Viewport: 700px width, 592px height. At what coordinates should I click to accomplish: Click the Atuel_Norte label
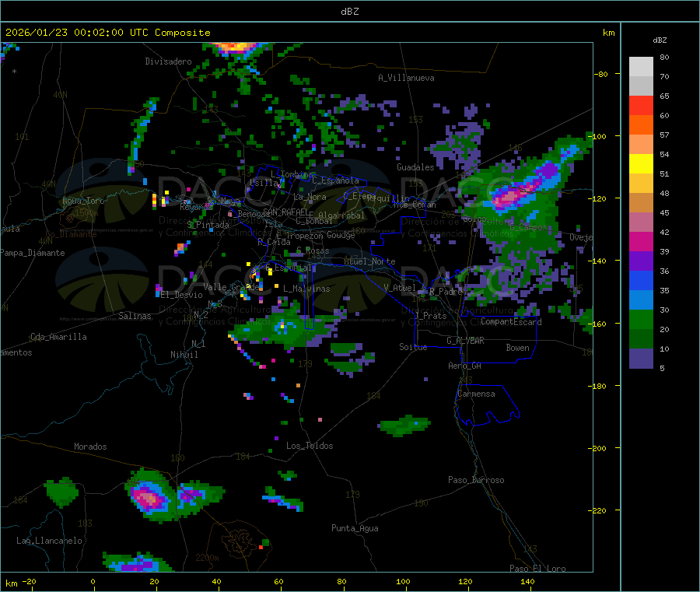click(369, 261)
